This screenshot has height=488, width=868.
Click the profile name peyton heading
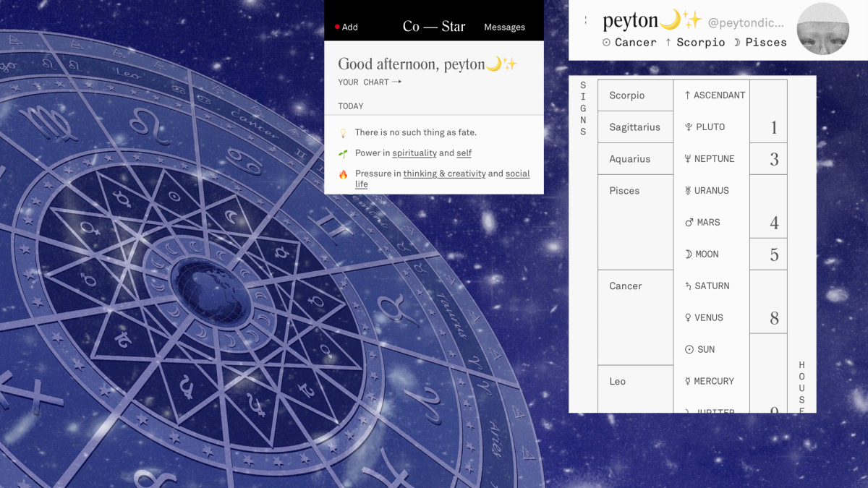[x=652, y=21]
